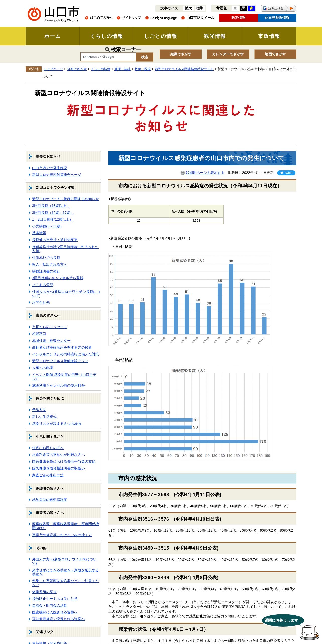The image size is (322, 644).
Task: Open the 市政情報 navigation tab
Action: tap(269, 36)
